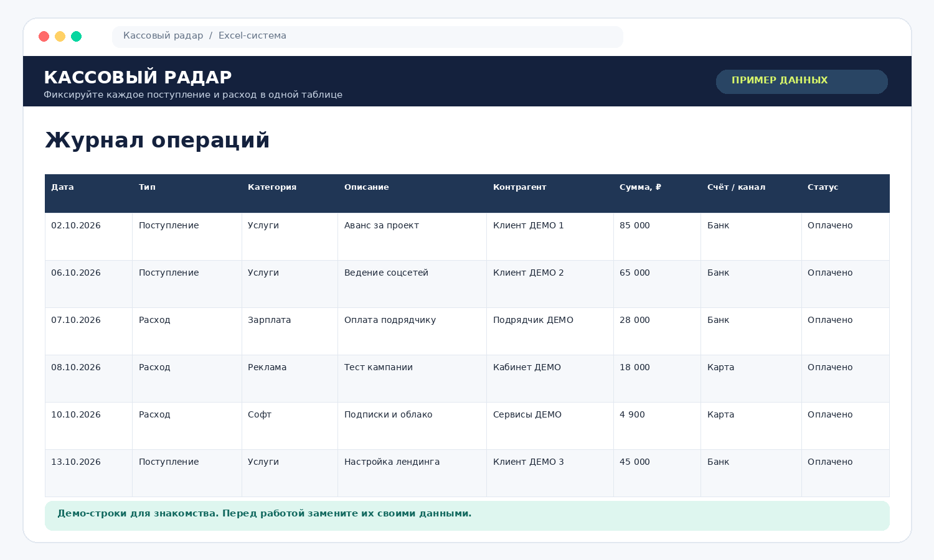Click the date cell 08.10.2026
934x560 pixels.
[88, 378]
